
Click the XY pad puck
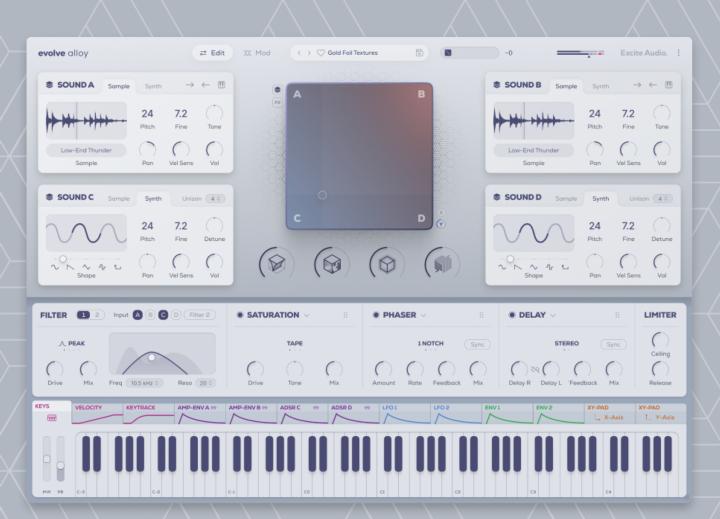pyautogui.click(x=322, y=195)
